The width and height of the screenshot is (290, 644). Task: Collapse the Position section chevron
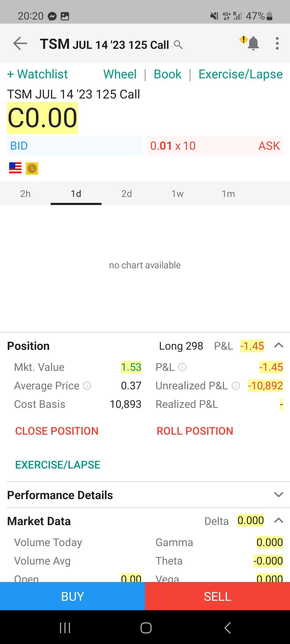click(x=279, y=345)
